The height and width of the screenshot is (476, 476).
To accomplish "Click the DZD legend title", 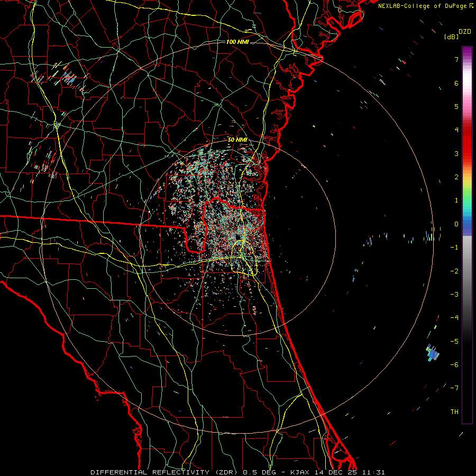I will point(465,32).
